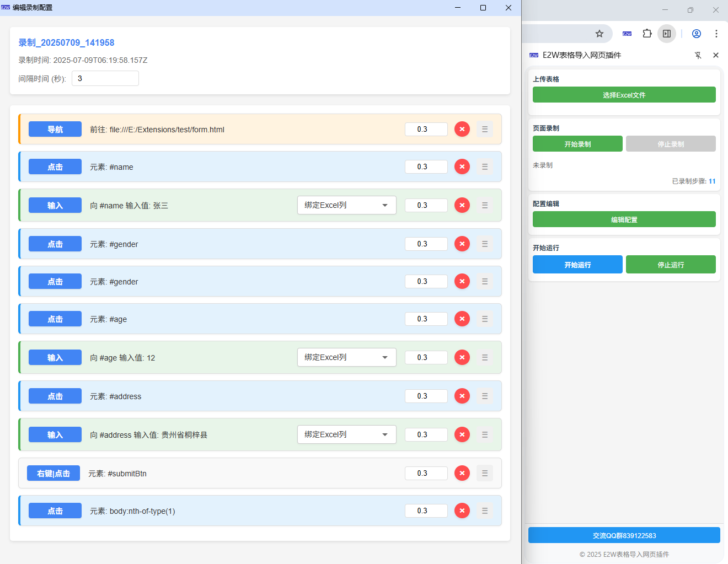Edit delay field on the navigation step
Image resolution: width=728 pixels, height=564 pixels.
[x=426, y=129]
